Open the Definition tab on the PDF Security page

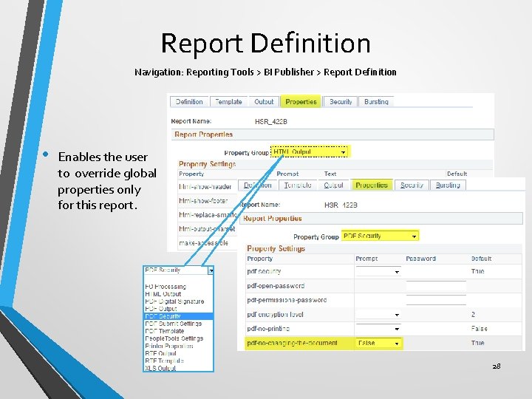point(258,185)
